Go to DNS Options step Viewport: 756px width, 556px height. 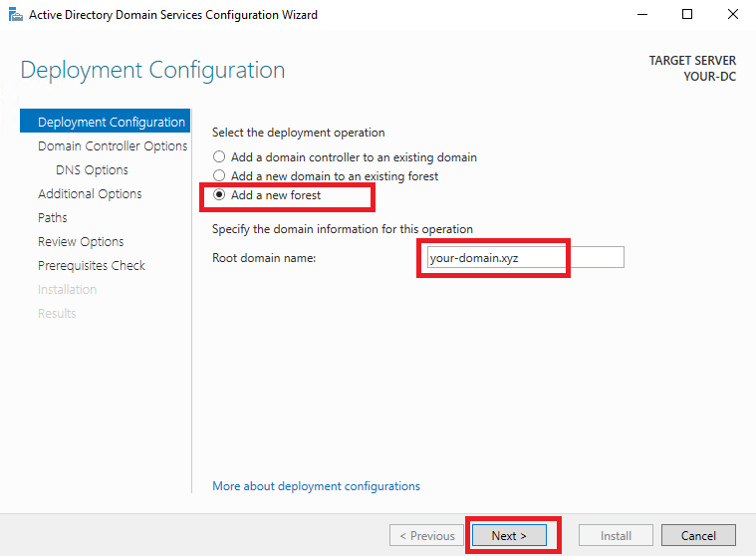click(92, 169)
